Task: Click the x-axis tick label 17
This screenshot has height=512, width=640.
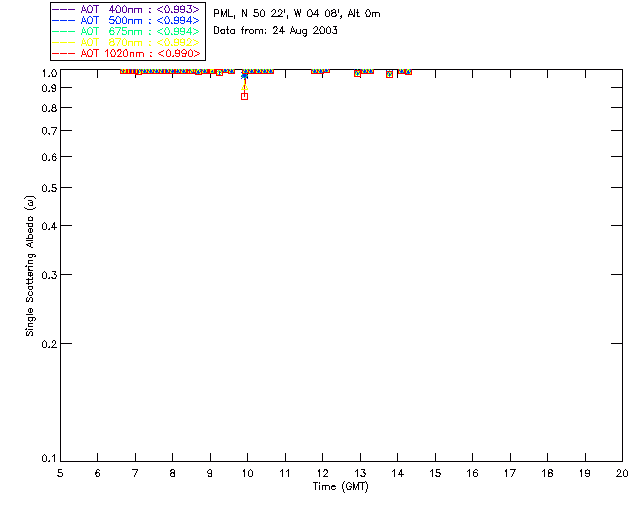Action: point(510,473)
